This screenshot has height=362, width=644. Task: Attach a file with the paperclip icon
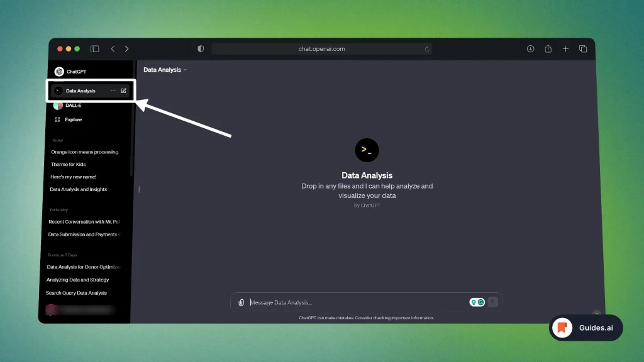coord(241,302)
